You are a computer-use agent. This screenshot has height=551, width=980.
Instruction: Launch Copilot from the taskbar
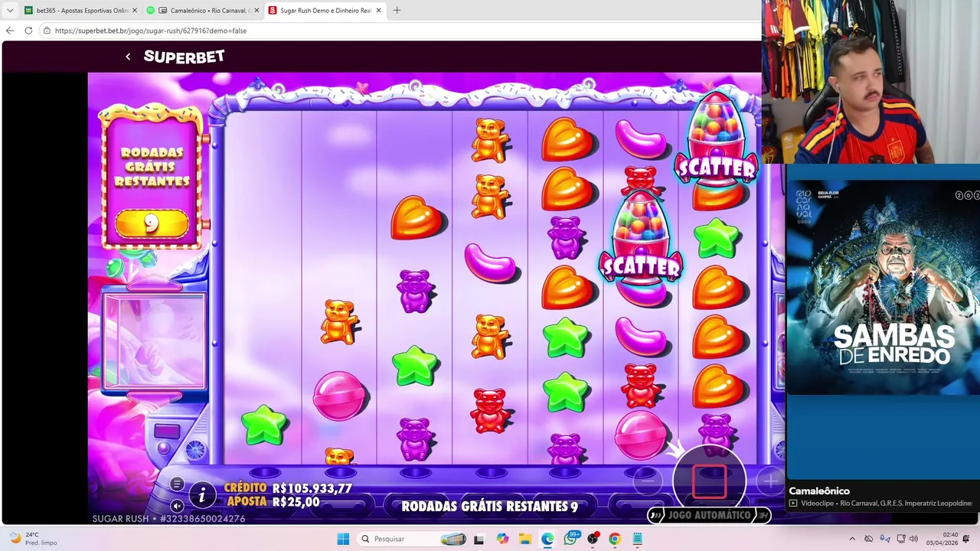tap(502, 539)
